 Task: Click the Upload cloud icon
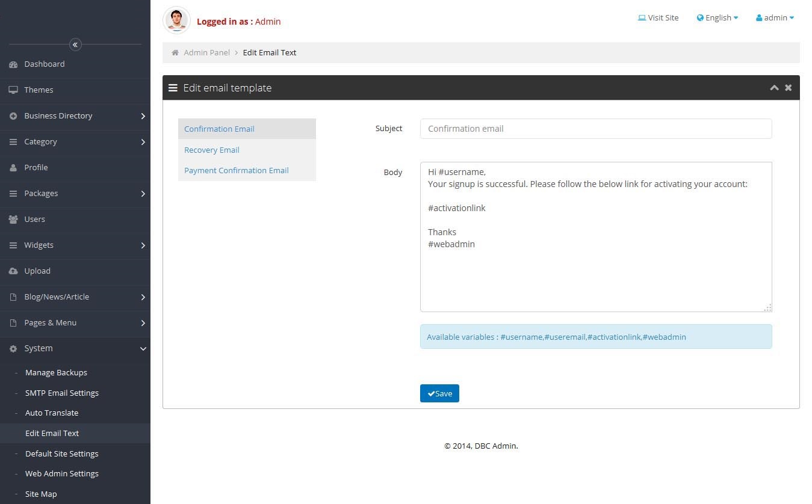[13, 271]
